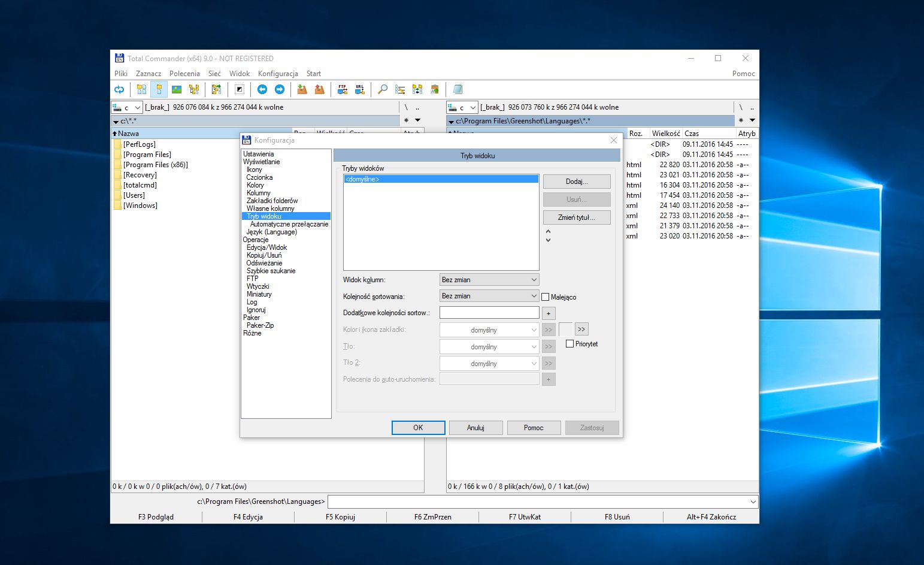This screenshot has width=924, height=565.
Task: Click the unpack files toolbar icon
Action: (x=319, y=89)
